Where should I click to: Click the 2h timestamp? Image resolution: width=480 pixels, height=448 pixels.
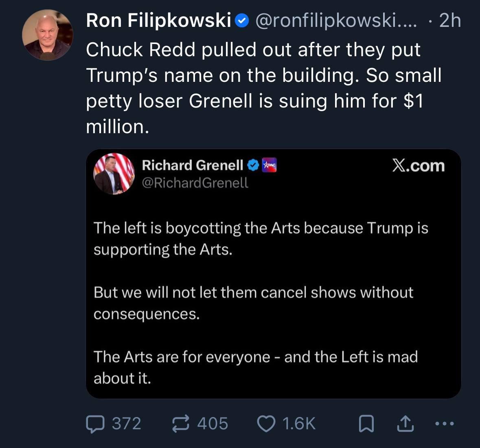[x=450, y=20]
